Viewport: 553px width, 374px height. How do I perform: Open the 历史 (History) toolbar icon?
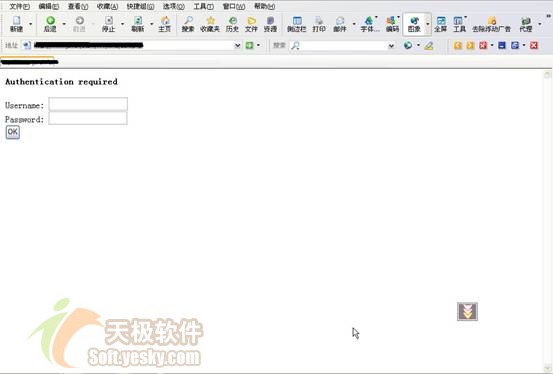pos(232,20)
